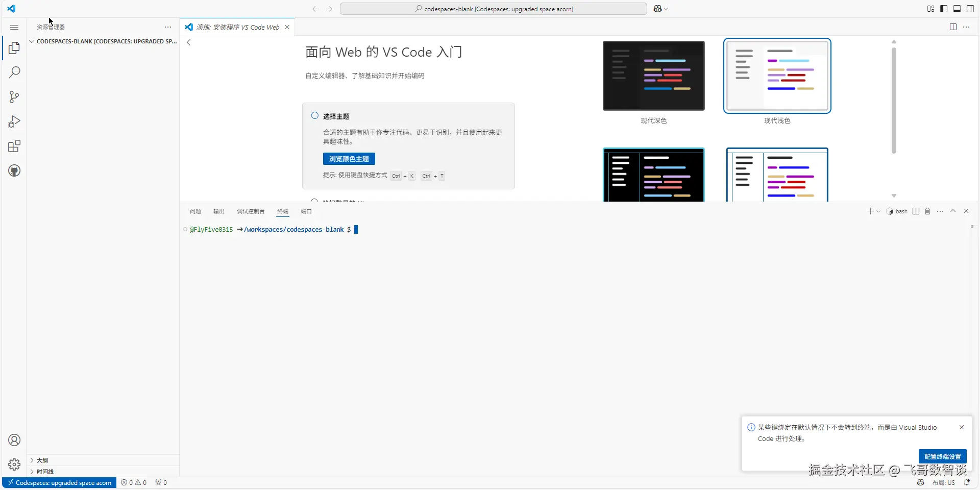Toggle the bottom panel visibility
Viewport: 980px width, 490px height.
(957, 9)
